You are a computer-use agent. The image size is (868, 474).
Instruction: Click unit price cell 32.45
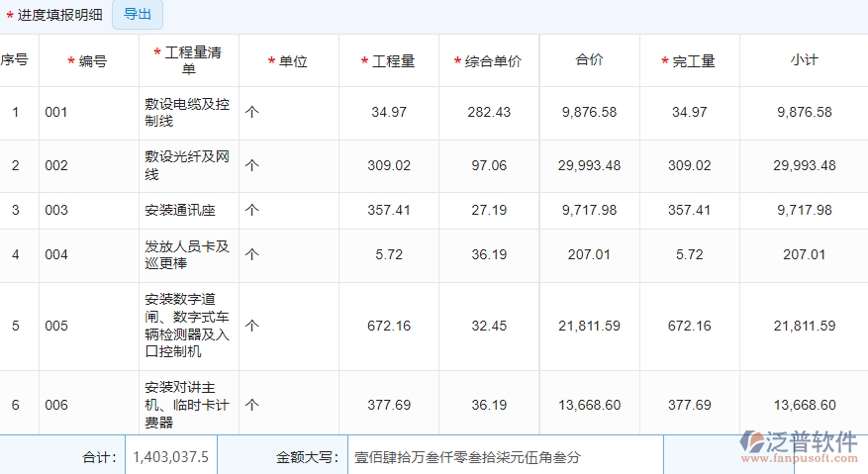point(489,326)
